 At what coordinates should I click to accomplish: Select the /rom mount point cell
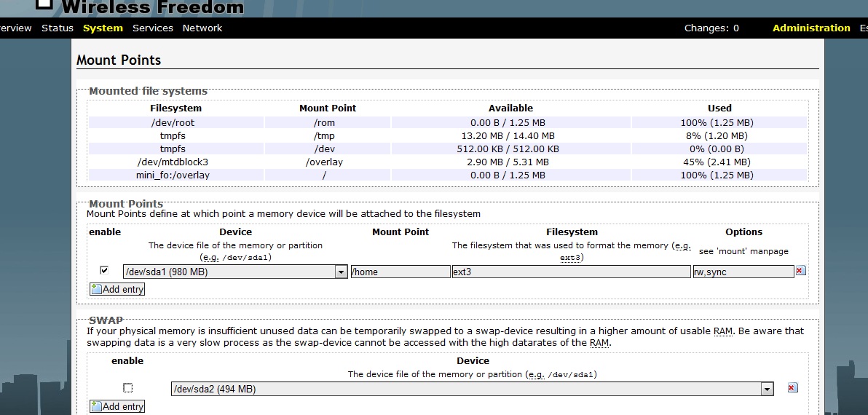(328, 123)
